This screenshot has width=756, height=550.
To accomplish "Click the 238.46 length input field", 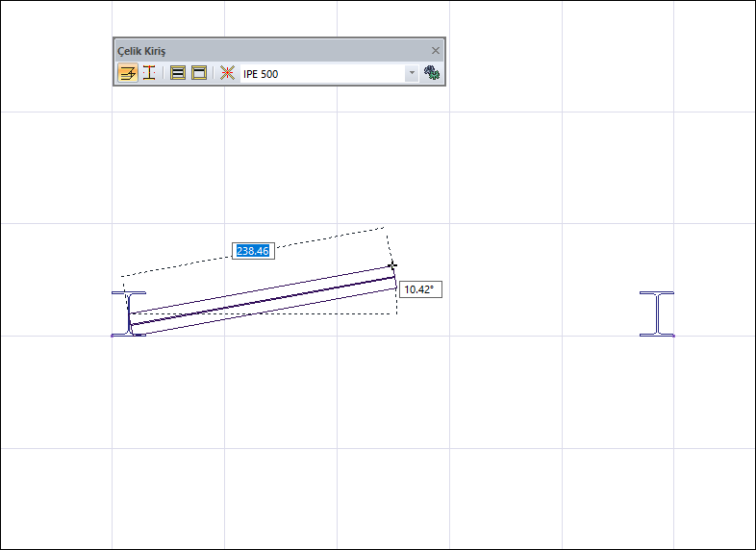I will point(252,251).
